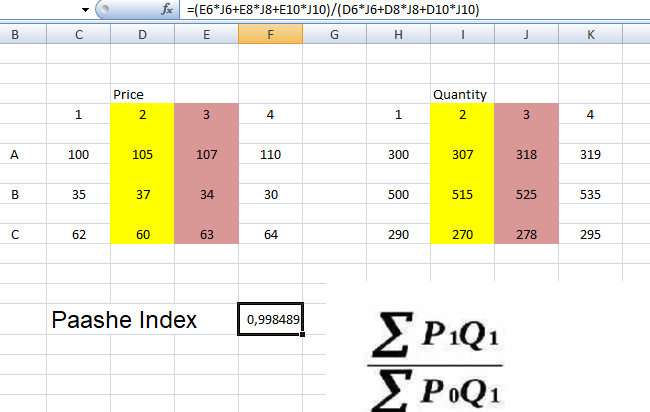650x412 pixels.
Task: Click yellow cell with value 105
Action: coord(142,155)
